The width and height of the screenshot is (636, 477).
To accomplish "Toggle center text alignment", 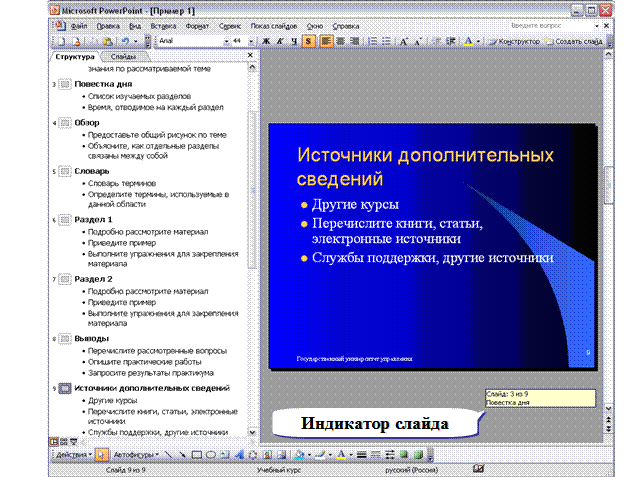I will 340,41.
